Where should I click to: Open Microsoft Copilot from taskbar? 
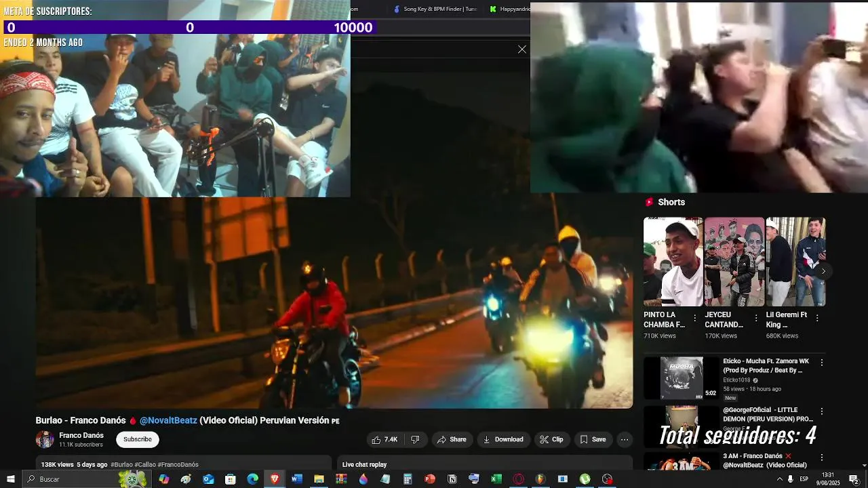point(163,479)
